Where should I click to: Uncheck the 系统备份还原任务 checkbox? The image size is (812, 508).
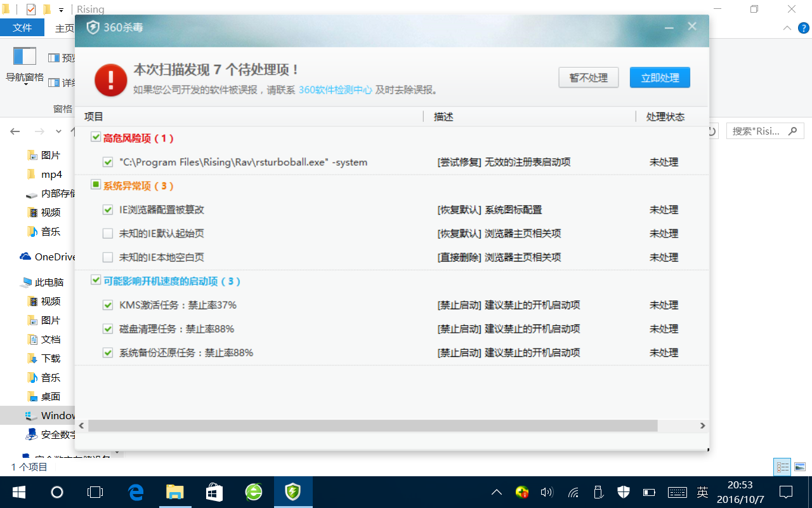[x=108, y=352]
